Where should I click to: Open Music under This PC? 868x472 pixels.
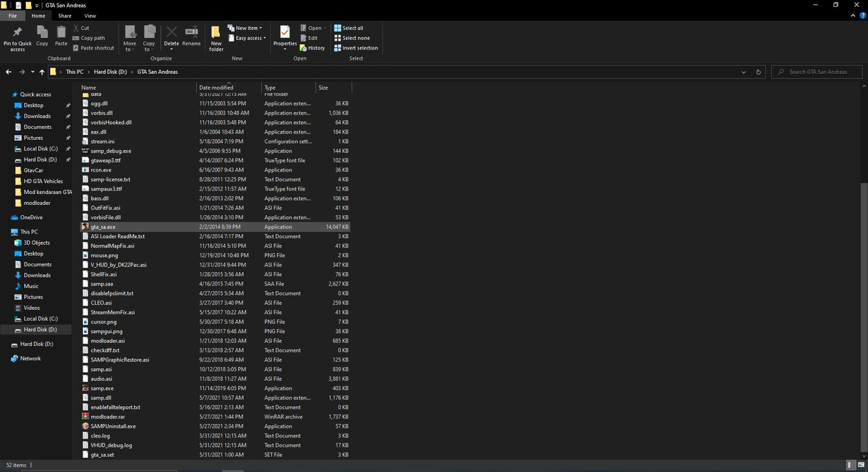(x=31, y=286)
